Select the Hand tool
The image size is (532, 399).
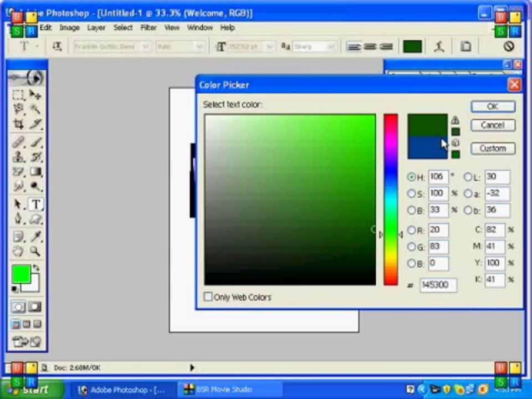(18, 252)
